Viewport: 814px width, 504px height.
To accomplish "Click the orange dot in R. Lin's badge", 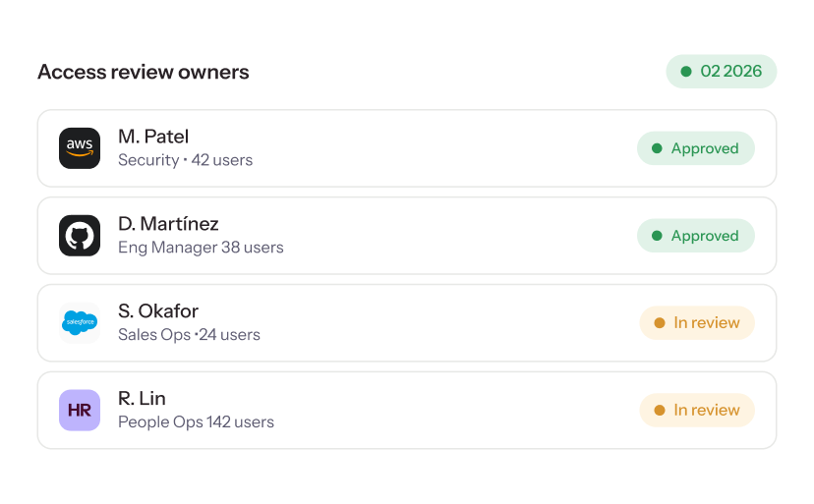I will 660,410.
